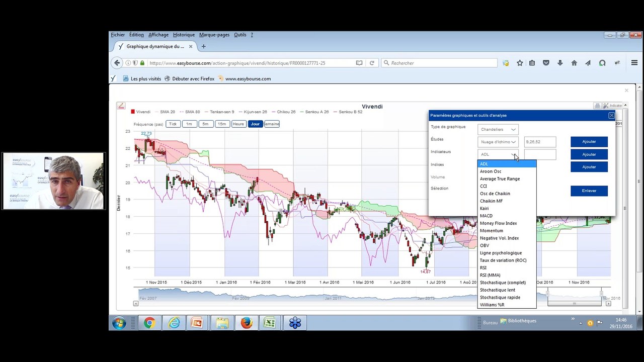644x362 pixels.
Task: Go to Firefox home page icon
Action: pyautogui.click(x=574, y=63)
